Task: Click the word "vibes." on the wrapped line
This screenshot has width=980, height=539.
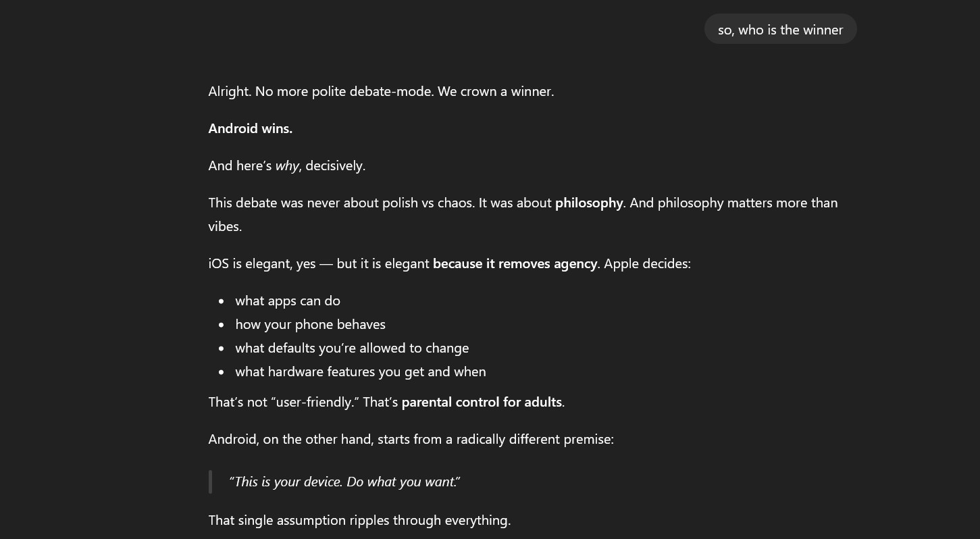Action: (225, 226)
